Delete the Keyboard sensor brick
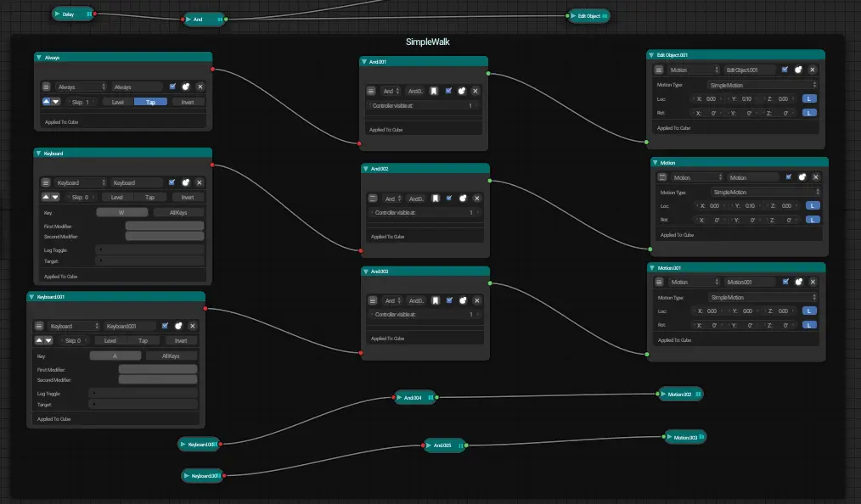Image resolution: width=861 pixels, height=504 pixels. [x=199, y=182]
